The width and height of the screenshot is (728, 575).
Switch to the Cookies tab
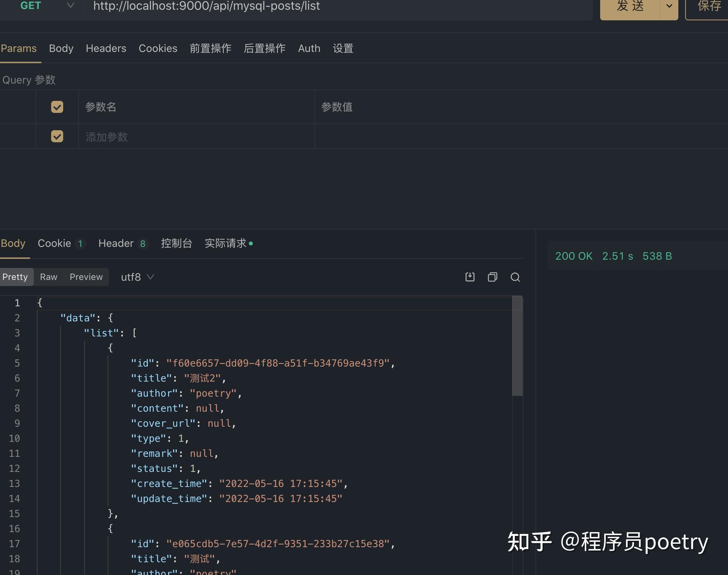(x=158, y=48)
